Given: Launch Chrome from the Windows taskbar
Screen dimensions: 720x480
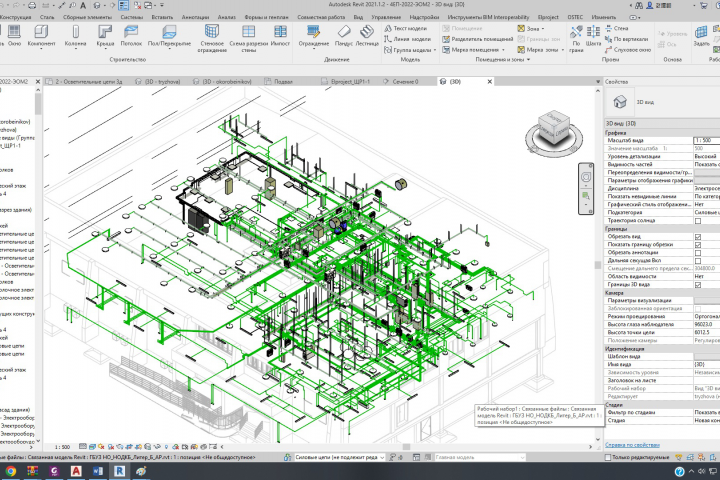Looking at the screenshot, I should 11,470.
